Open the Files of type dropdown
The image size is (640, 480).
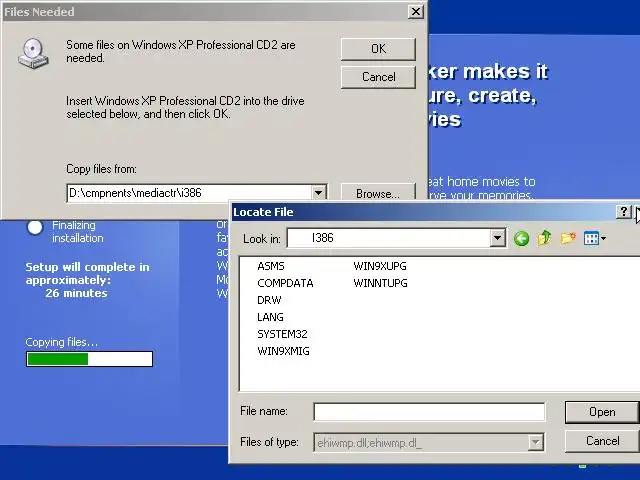pos(536,442)
